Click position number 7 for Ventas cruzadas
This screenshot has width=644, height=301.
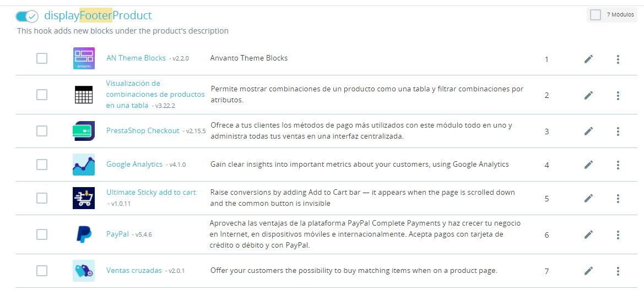(546, 271)
